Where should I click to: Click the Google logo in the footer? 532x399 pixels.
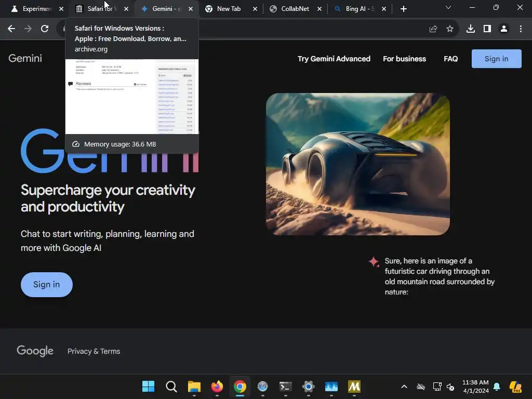[35, 351]
